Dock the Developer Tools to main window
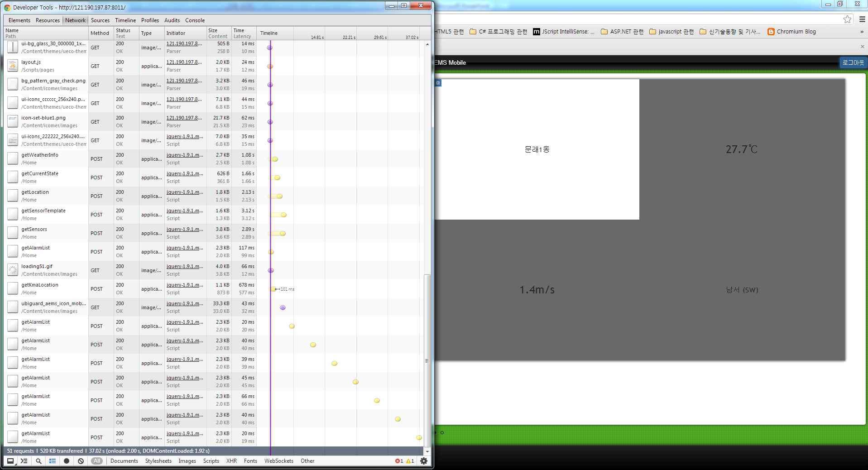Image resolution: width=868 pixels, height=470 pixels. [x=10, y=461]
